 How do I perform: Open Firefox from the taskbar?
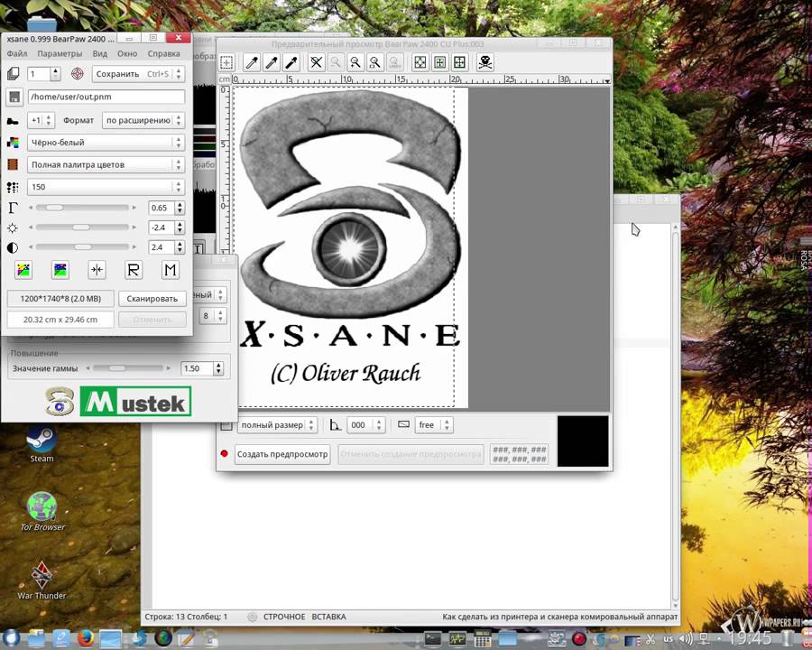tap(86, 638)
